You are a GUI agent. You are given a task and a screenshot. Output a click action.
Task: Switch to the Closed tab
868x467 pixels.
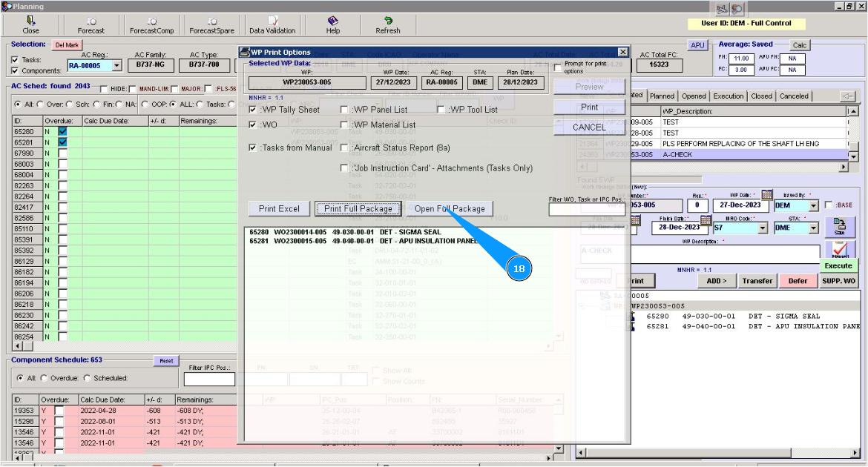[762, 96]
